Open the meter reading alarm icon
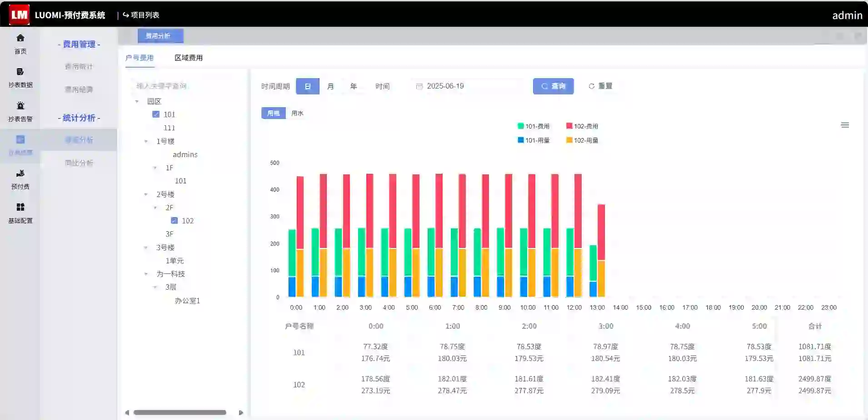Viewport: 868px width, 420px height. 20,106
